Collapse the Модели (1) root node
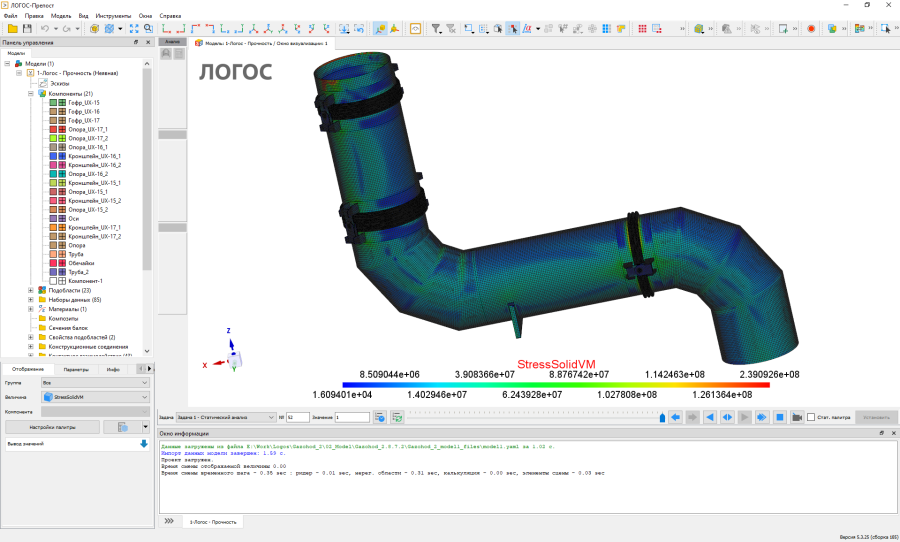The width and height of the screenshot is (900, 542). coord(7,64)
